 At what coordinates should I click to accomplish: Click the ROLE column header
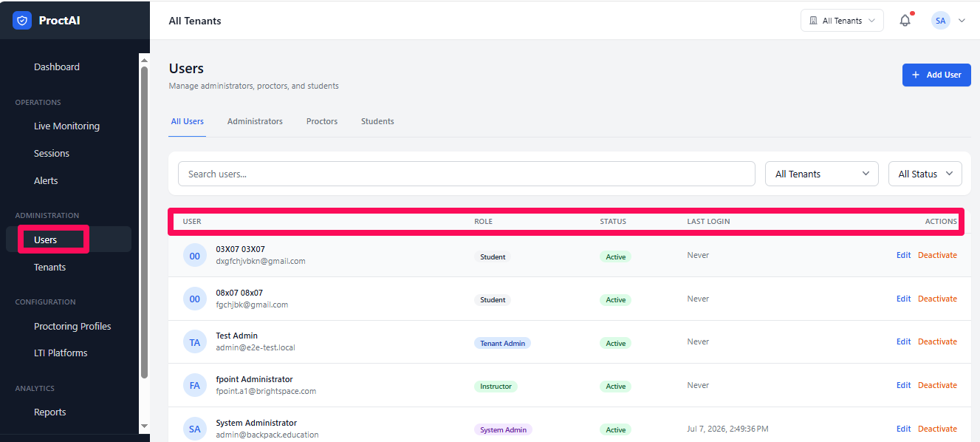pyautogui.click(x=483, y=222)
